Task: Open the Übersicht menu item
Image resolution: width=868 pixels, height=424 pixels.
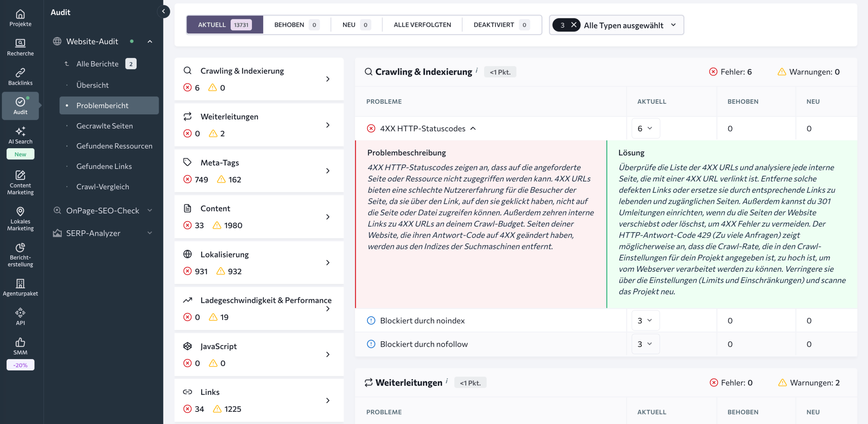Action: point(92,85)
